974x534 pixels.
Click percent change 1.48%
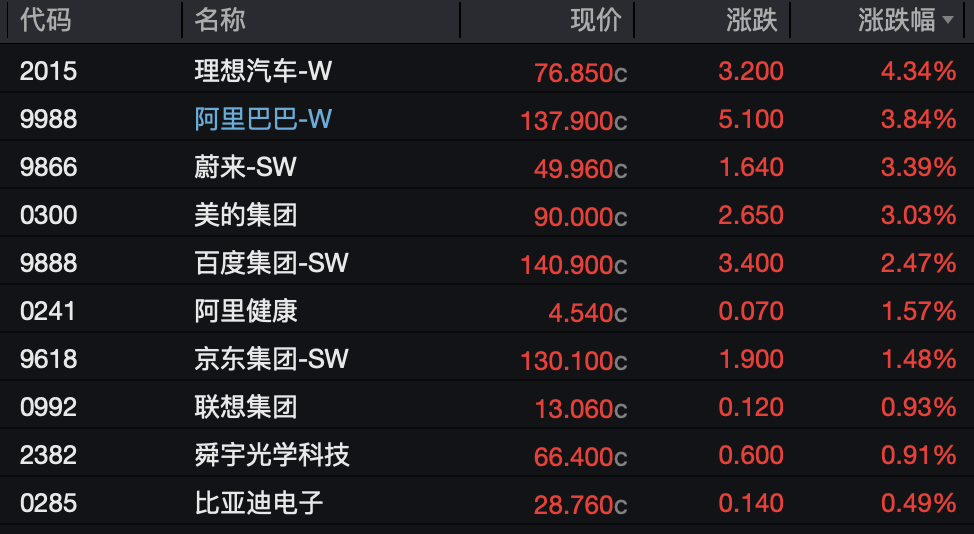click(919, 358)
